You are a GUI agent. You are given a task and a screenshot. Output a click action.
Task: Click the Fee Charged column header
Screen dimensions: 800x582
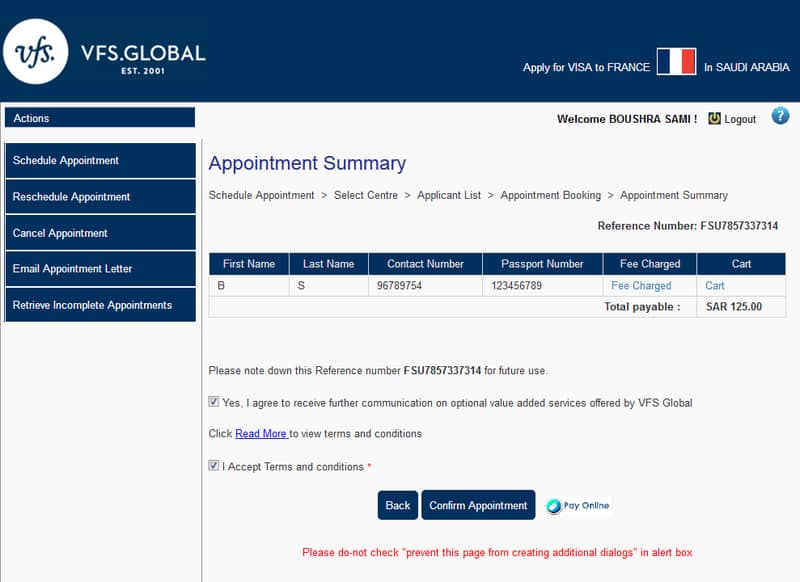coord(650,264)
